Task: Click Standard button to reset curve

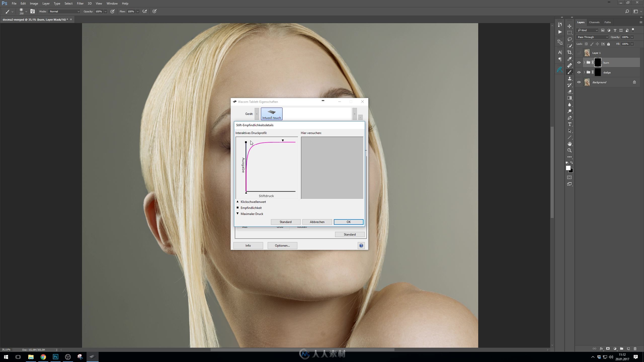Action: pyautogui.click(x=285, y=221)
